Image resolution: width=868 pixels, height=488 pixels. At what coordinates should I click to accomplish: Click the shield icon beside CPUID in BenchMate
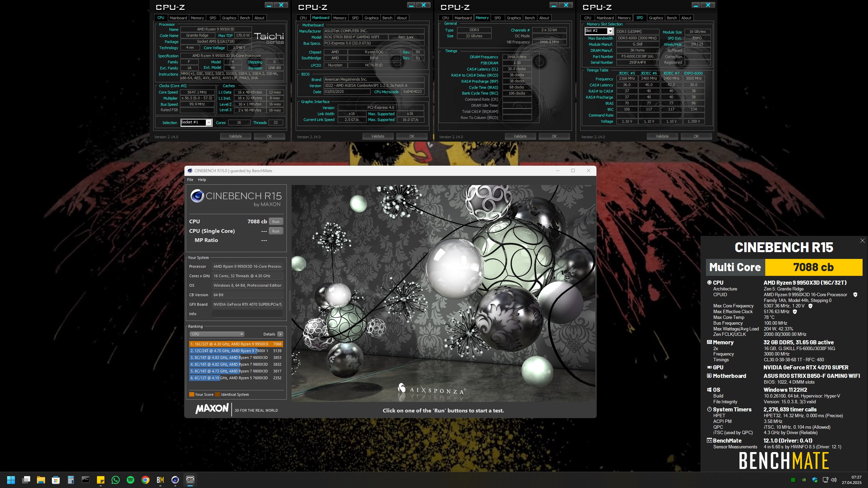click(855, 295)
